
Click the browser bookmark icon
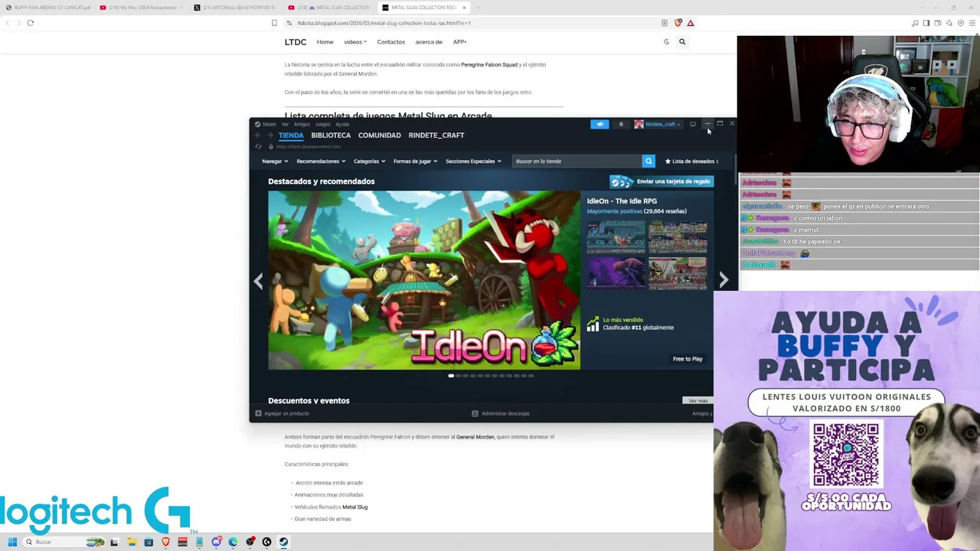(x=274, y=23)
